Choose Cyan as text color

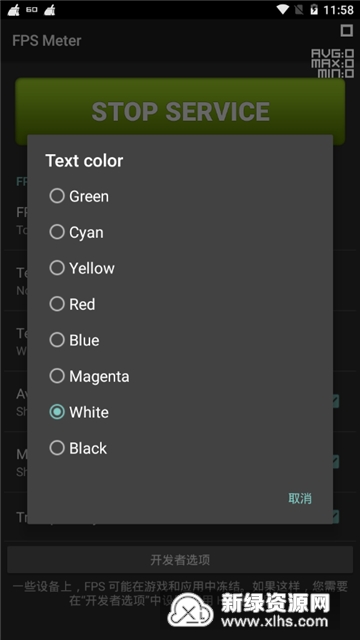(57, 232)
